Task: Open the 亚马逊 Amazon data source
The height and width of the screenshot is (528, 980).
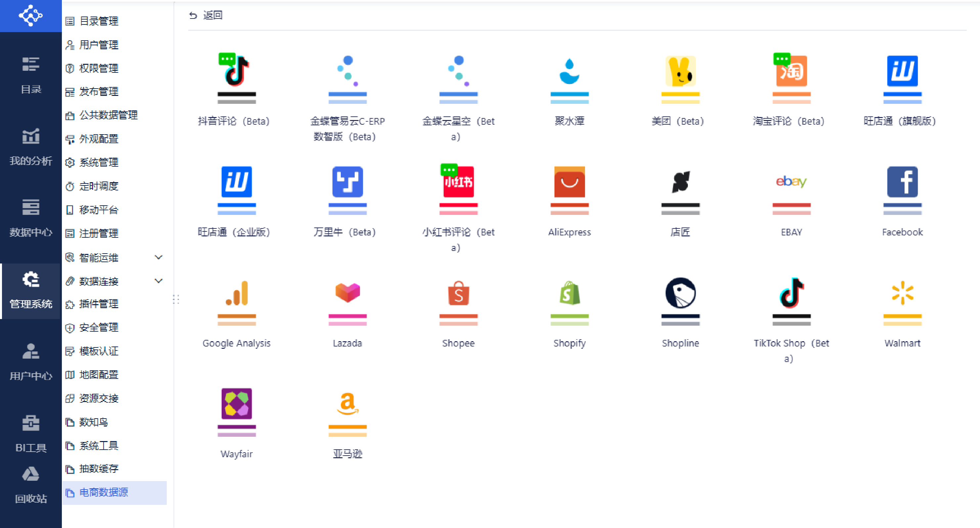Action: click(x=347, y=403)
